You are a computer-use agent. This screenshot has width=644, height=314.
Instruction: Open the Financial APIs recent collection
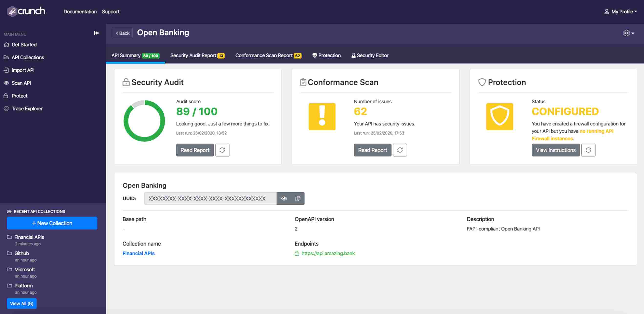(29, 237)
